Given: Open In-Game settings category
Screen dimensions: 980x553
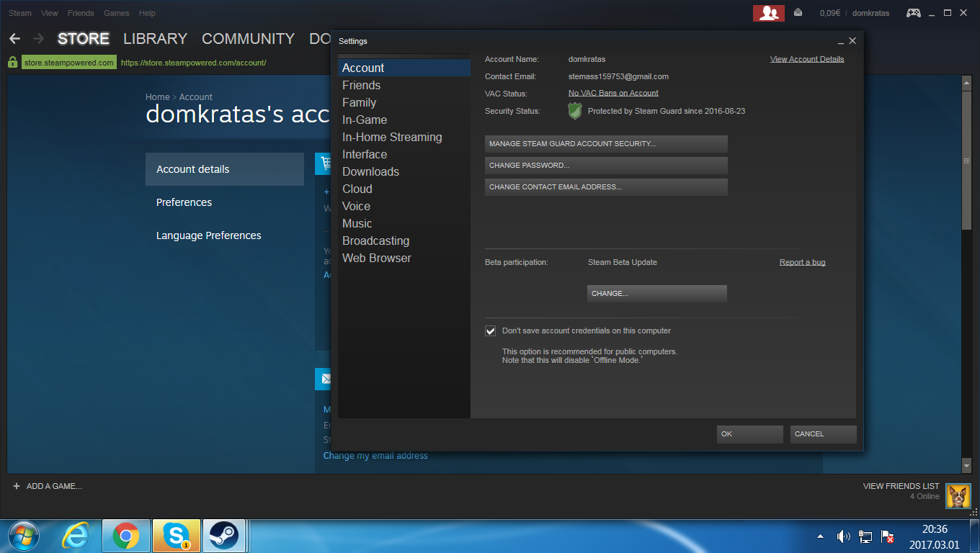Looking at the screenshot, I should [x=404, y=120].
